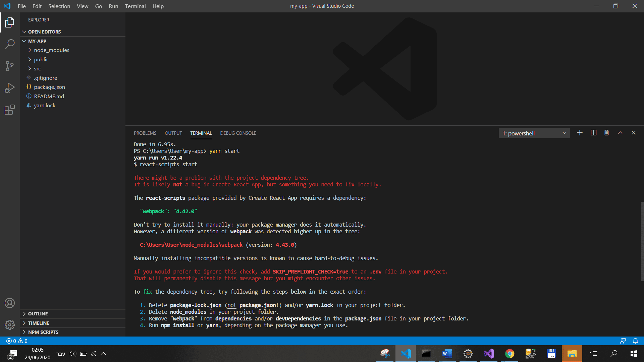The image size is (644, 362).
Task: Open the yarn.lock file
Action: [72, 106]
